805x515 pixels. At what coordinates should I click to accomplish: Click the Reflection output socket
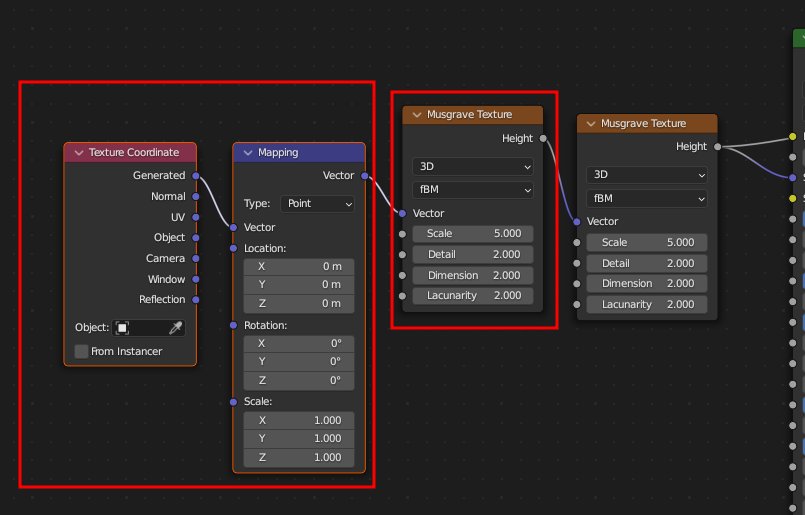pyautogui.click(x=196, y=299)
